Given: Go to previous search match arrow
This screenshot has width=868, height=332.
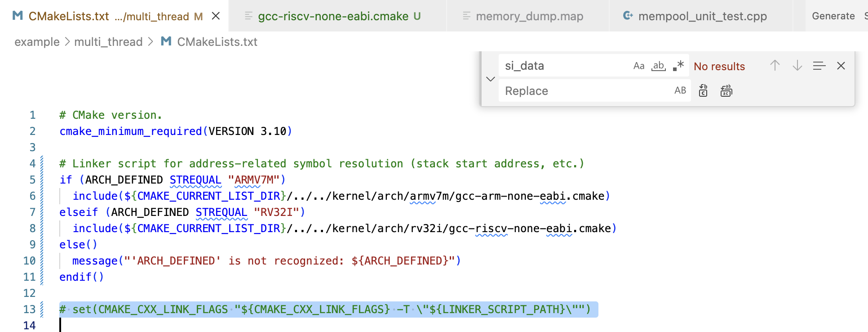Looking at the screenshot, I should tap(775, 66).
